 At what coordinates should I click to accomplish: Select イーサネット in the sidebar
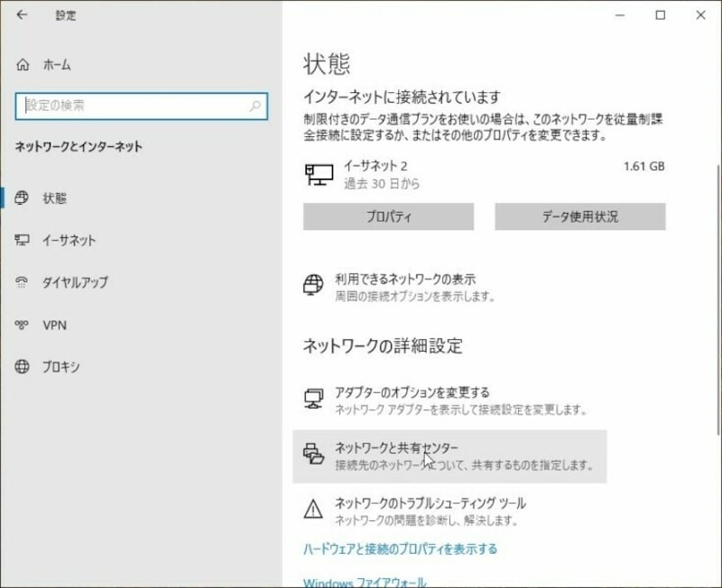pos(64,241)
